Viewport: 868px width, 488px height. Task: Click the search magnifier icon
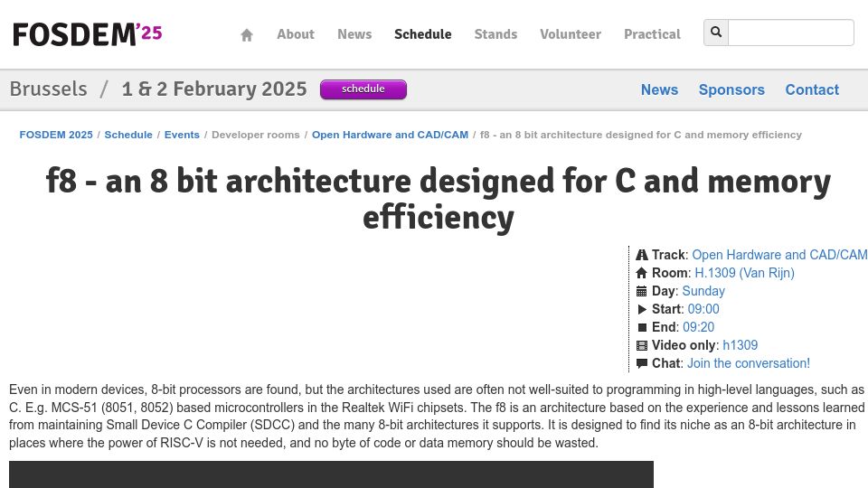[716, 33]
